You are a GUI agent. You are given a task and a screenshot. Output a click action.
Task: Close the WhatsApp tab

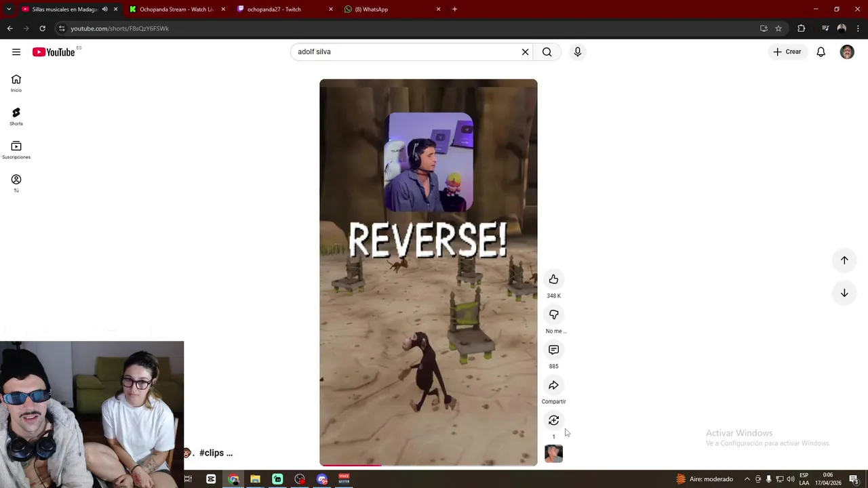click(438, 9)
